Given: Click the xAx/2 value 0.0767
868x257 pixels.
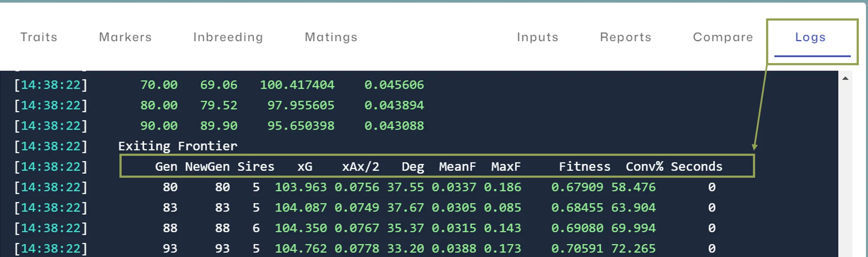Looking at the screenshot, I should click(x=357, y=228).
